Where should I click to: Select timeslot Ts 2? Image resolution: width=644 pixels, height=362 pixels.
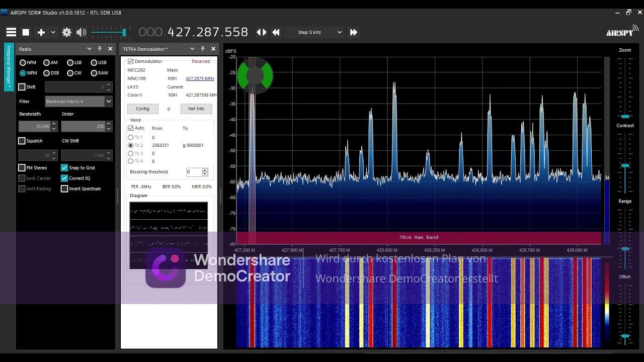(131, 145)
